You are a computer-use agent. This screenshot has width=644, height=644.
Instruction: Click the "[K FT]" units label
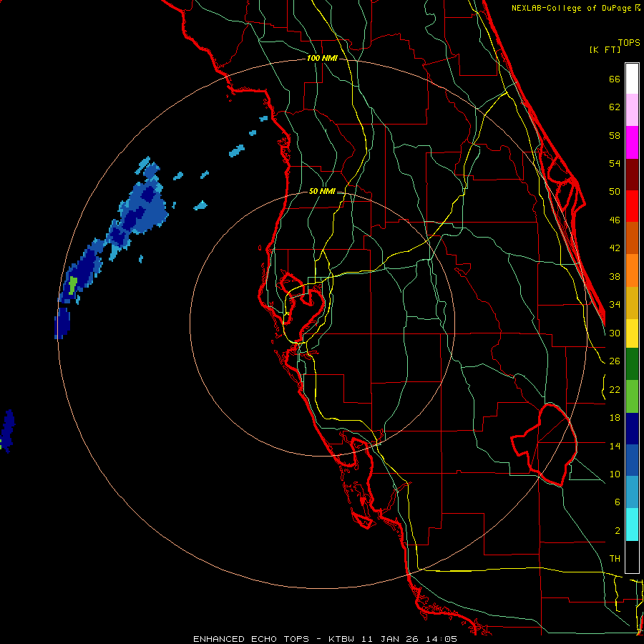tap(605, 49)
